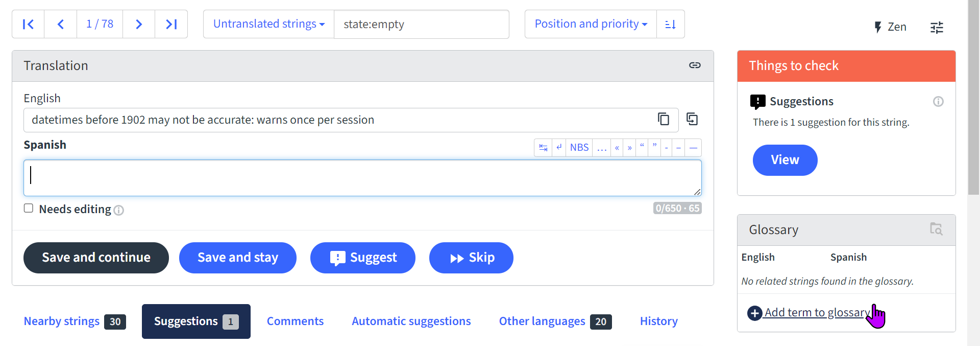Open the filter settings sliders icon
Viewport: 980px width, 346px height.
(x=937, y=27)
